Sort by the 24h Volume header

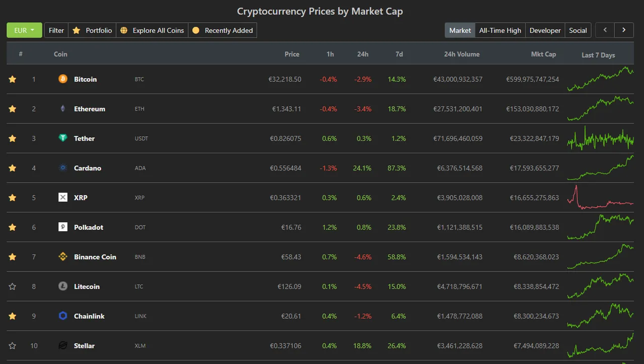tap(462, 54)
